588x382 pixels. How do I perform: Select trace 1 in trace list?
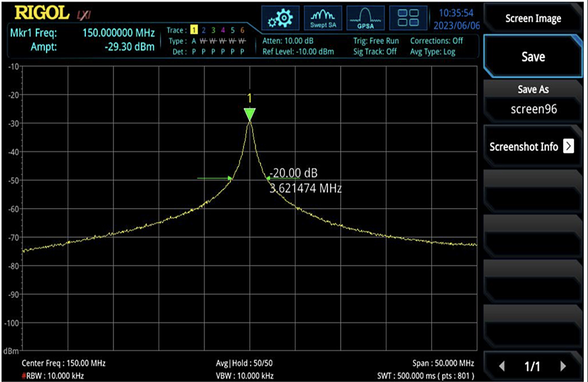pos(193,31)
